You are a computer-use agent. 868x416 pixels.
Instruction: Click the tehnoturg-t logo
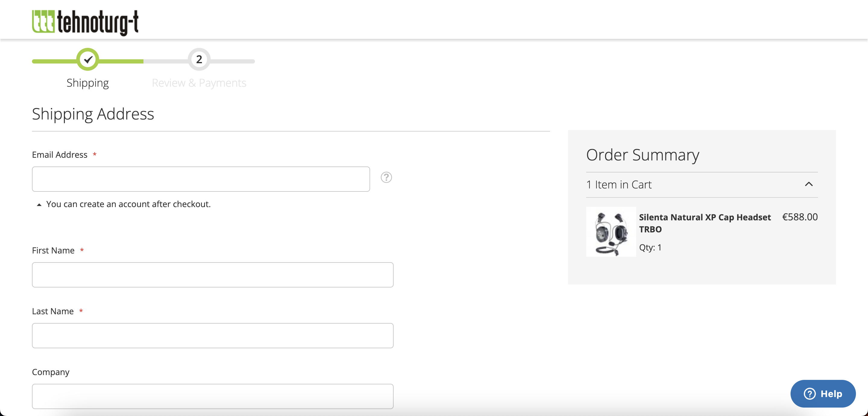pos(85,22)
